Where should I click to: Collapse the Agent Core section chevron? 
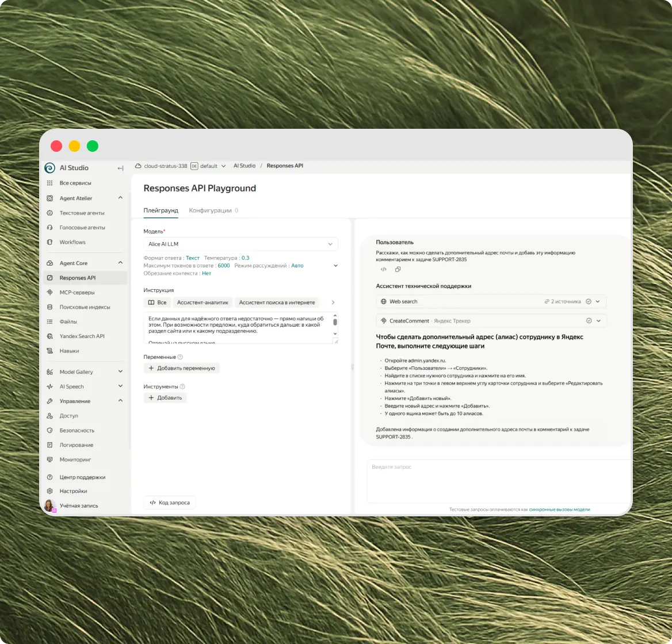point(120,262)
